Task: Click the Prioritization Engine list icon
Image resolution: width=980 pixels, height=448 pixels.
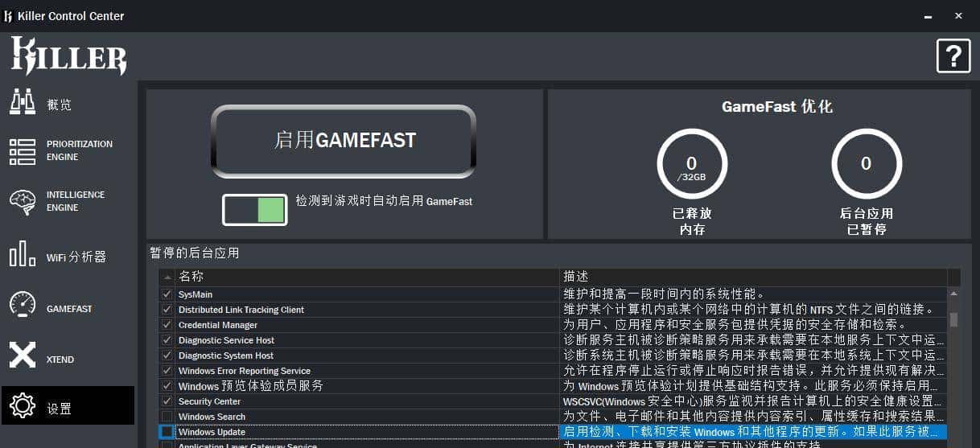Action: point(23,151)
